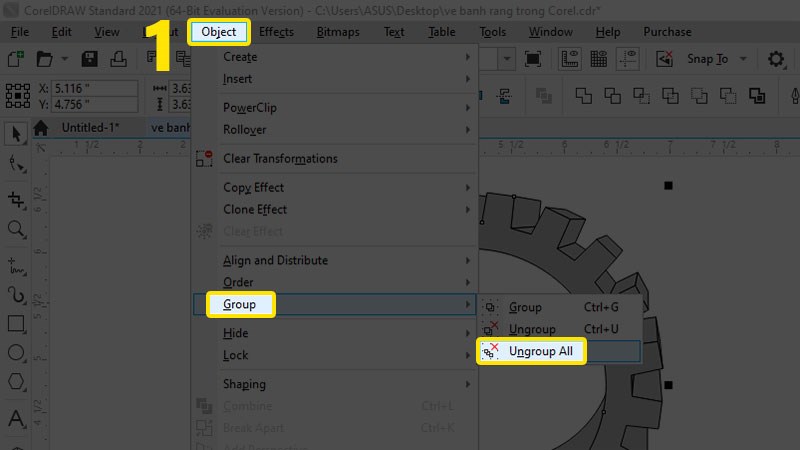Screen dimensions: 800x450
Task: Click the Y position input field
Action: pos(95,105)
